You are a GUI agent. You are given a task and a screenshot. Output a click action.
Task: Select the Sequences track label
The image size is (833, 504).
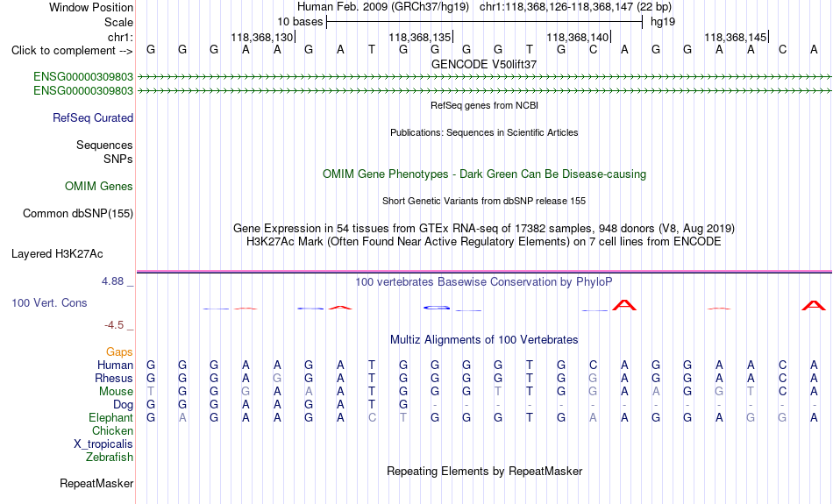pos(104,145)
